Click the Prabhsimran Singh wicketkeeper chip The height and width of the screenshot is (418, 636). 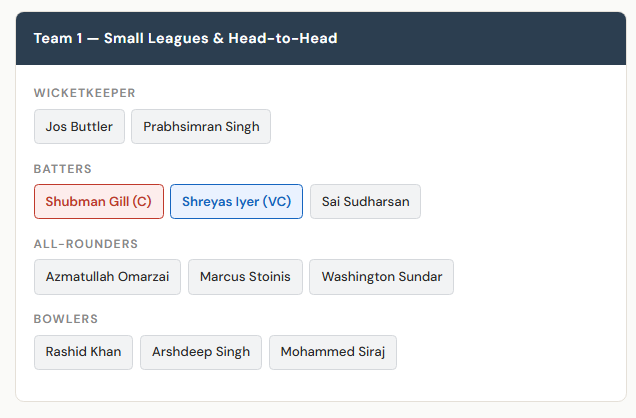pos(201,127)
